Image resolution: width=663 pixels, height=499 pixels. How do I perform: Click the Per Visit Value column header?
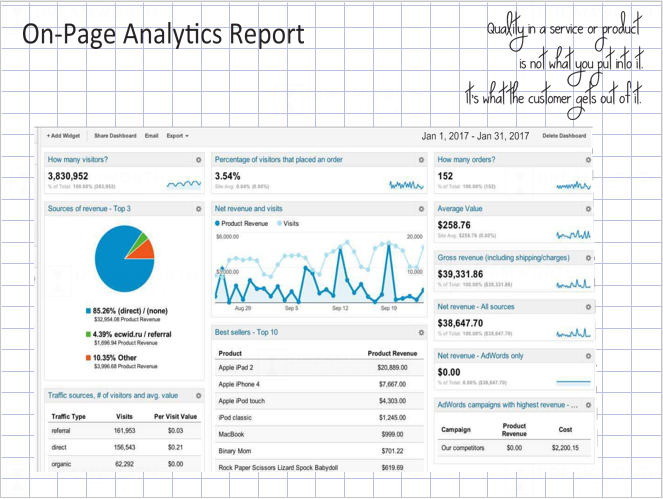click(175, 417)
